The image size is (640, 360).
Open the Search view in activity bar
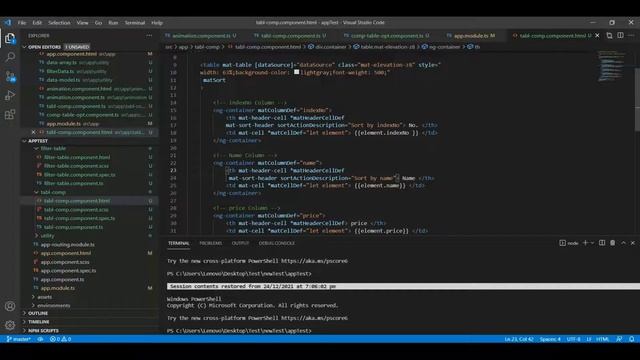pos(10,57)
